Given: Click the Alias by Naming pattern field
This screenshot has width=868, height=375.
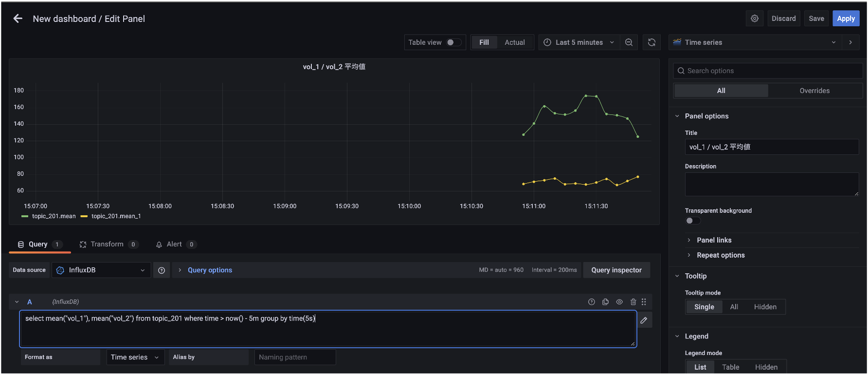Looking at the screenshot, I should point(295,357).
